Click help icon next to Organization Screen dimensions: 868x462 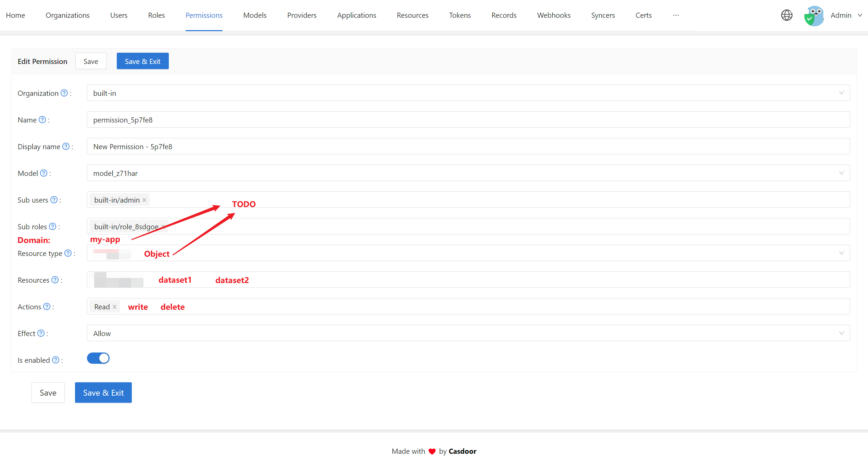(x=64, y=93)
